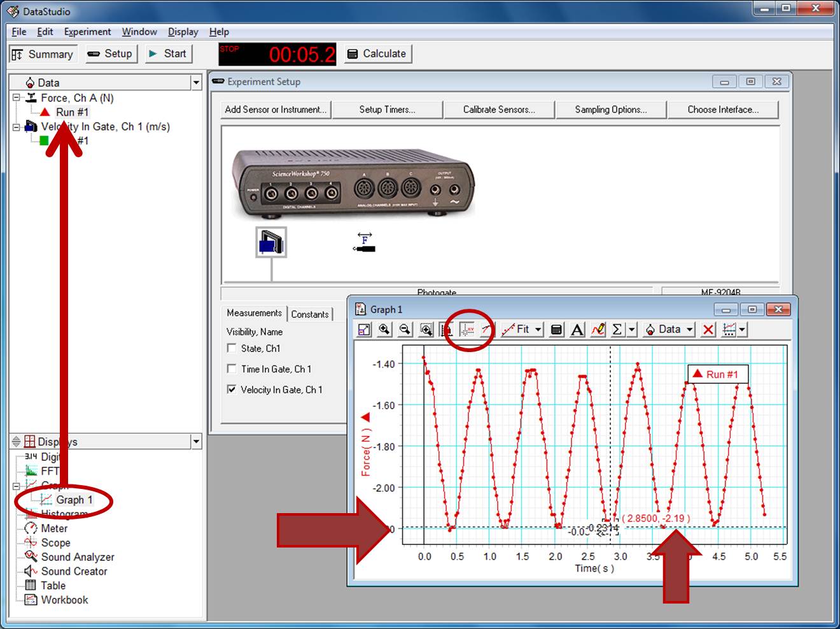This screenshot has width=840, height=629.
Task: Click Add Sensor or Instrument button
Action: point(276,110)
